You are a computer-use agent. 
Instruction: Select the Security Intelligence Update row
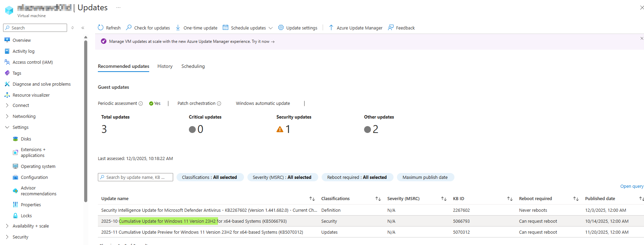pyautogui.click(x=371, y=210)
